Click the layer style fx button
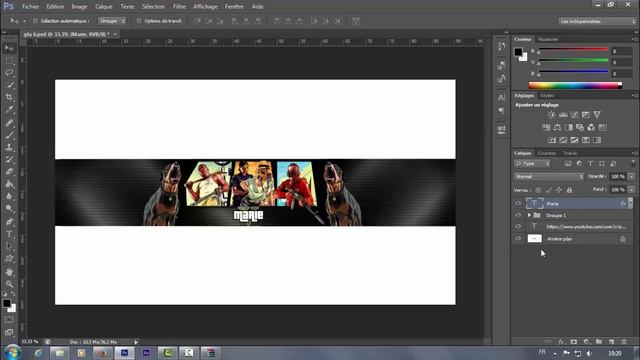Image resolution: width=640 pixels, height=360 pixels. pos(561,342)
